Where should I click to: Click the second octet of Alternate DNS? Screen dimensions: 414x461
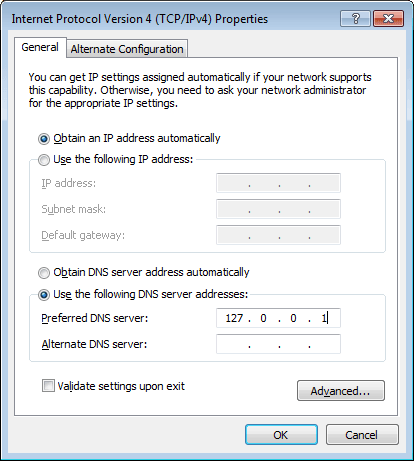(x=264, y=344)
